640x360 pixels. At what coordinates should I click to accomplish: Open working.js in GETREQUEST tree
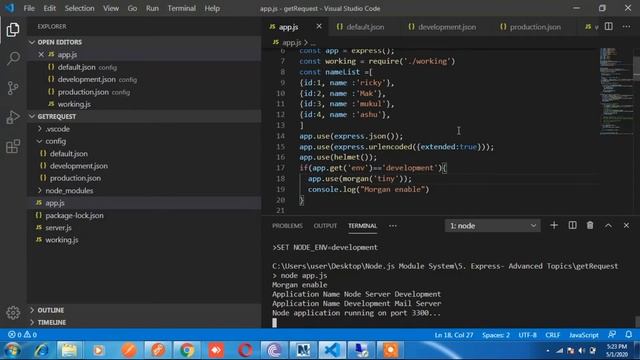pyautogui.click(x=62, y=240)
